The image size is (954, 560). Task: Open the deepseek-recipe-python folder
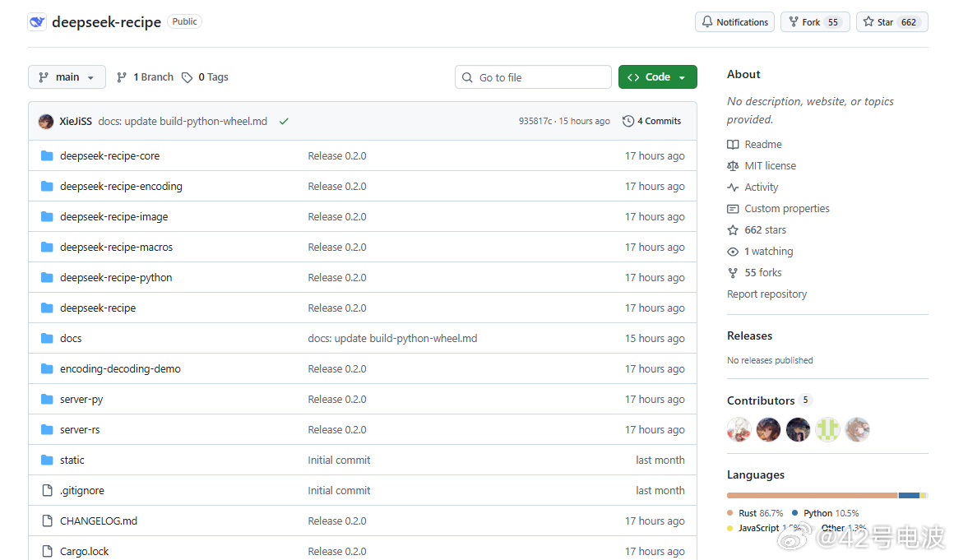click(116, 277)
